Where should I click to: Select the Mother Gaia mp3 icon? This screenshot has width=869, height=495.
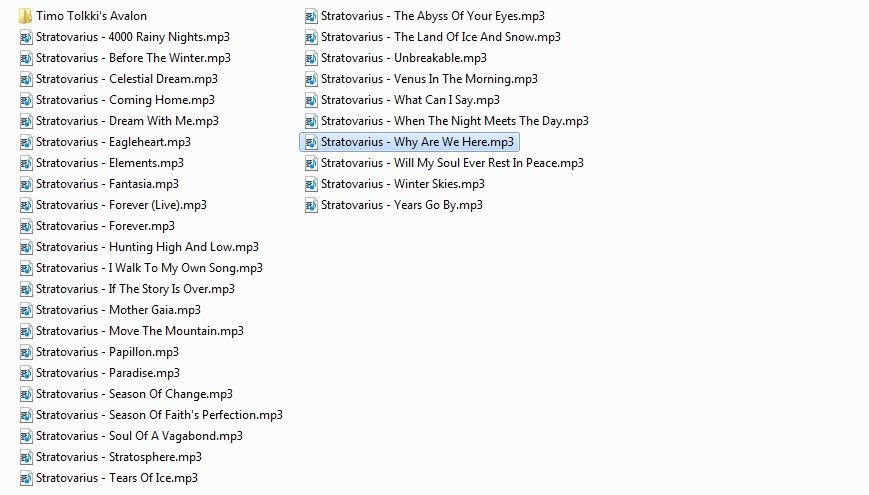point(26,311)
